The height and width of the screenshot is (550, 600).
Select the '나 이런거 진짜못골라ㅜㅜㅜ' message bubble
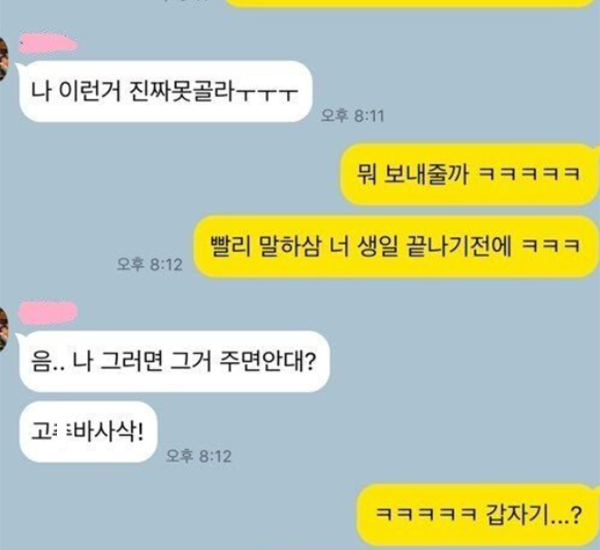[165, 91]
